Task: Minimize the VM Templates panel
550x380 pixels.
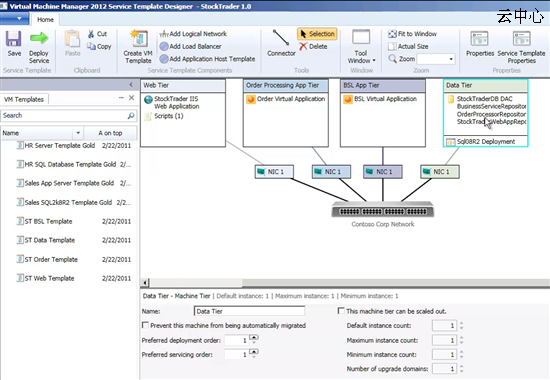Action: [121, 98]
